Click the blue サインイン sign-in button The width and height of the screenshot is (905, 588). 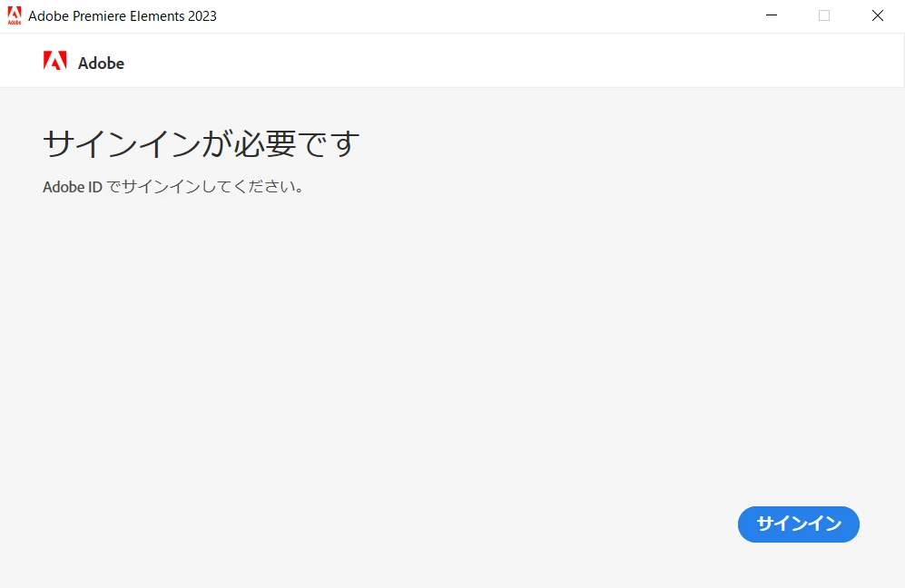798,524
